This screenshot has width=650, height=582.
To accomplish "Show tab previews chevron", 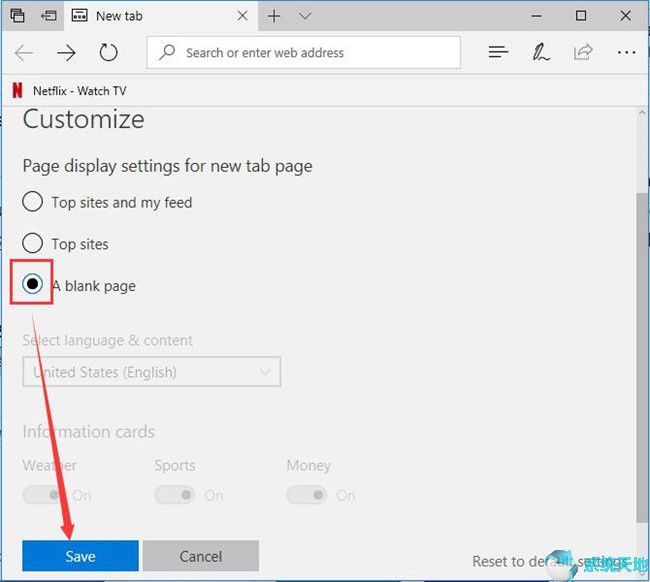I will point(305,16).
